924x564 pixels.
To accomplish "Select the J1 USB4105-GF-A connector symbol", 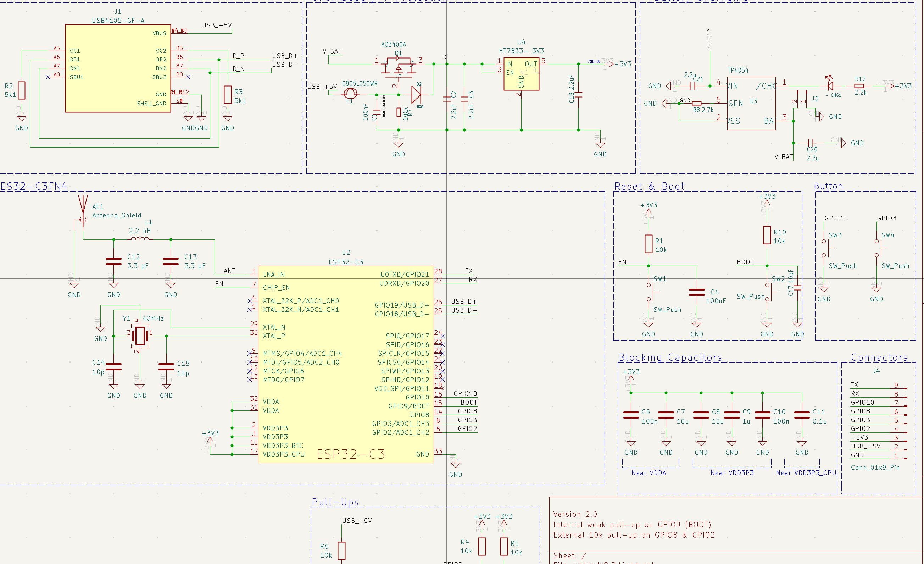I will click(x=118, y=68).
